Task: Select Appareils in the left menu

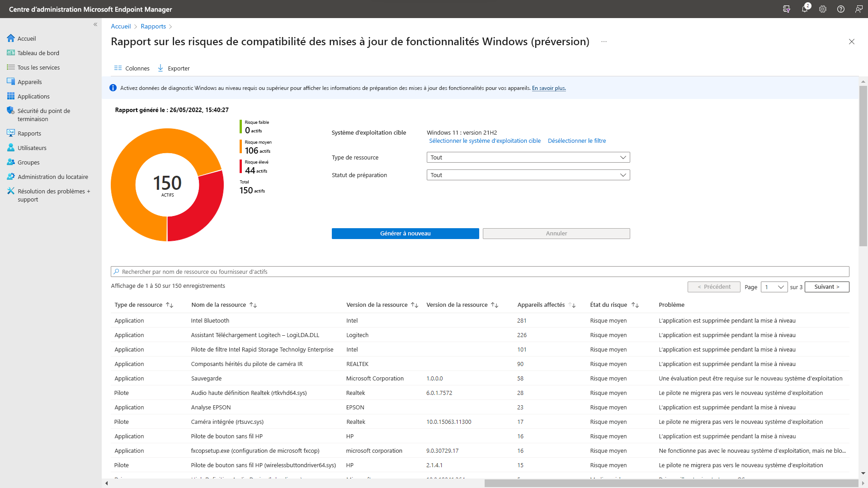Action: point(30,82)
